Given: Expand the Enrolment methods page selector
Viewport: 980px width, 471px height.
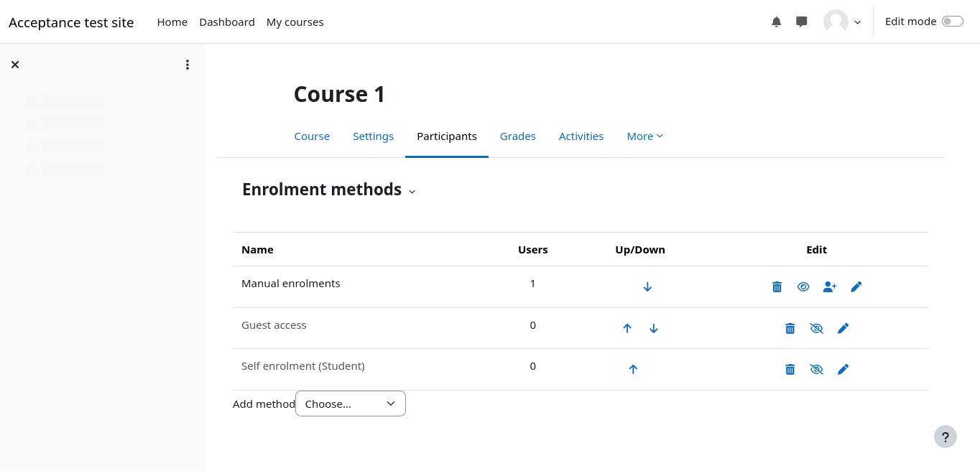Looking at the screenshot, I should pyautogui.click(x=412, y=191).
